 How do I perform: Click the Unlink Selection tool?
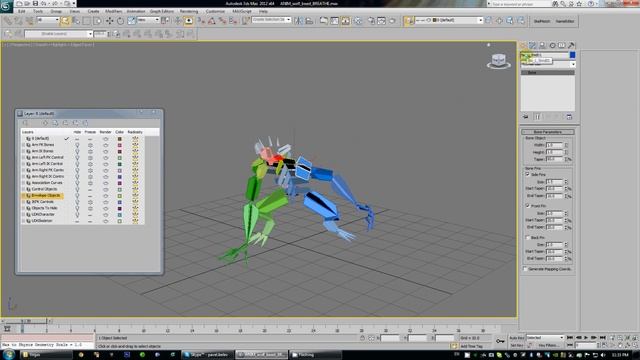pyautogui.click(x=18, y=20)
